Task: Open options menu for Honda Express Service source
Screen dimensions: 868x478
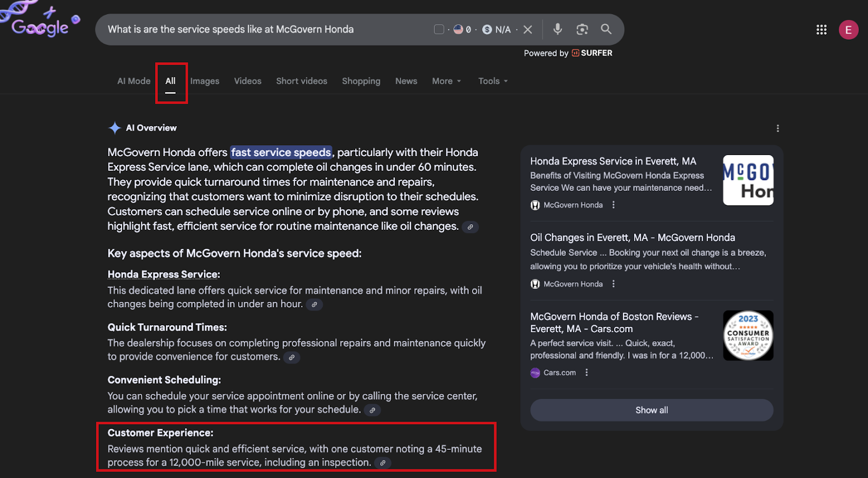Action: point(614,205)
